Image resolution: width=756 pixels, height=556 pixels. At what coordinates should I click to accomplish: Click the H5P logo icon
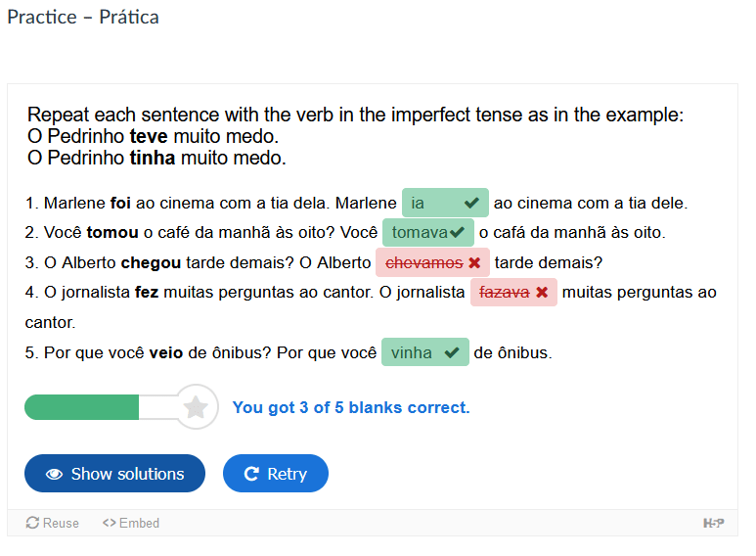714,524
